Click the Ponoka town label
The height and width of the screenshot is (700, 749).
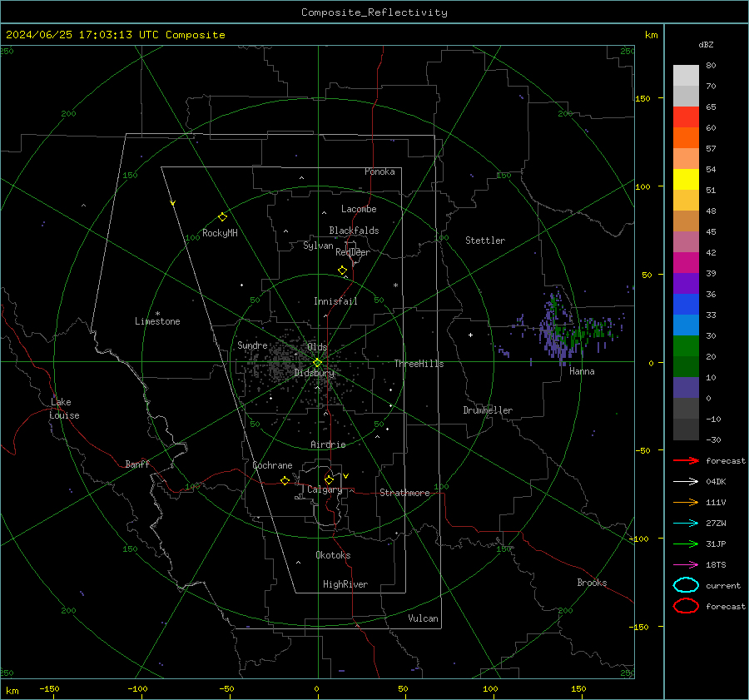(379, 171)
